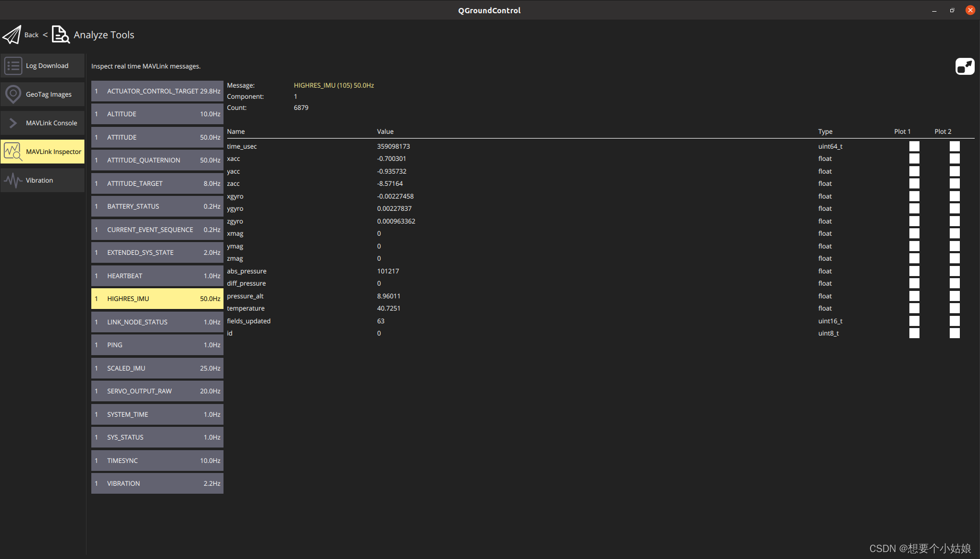Check Plot 2 for ymag
The height and width of the screenshot is (559, 980).
pos(955,246)
